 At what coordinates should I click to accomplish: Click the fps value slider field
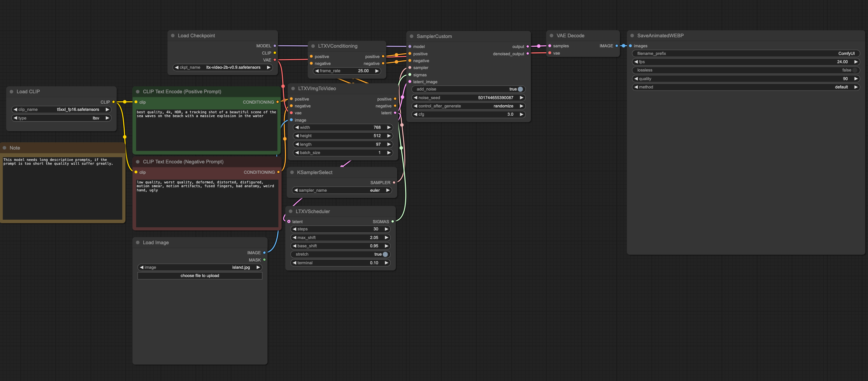(x=745, y=62)
